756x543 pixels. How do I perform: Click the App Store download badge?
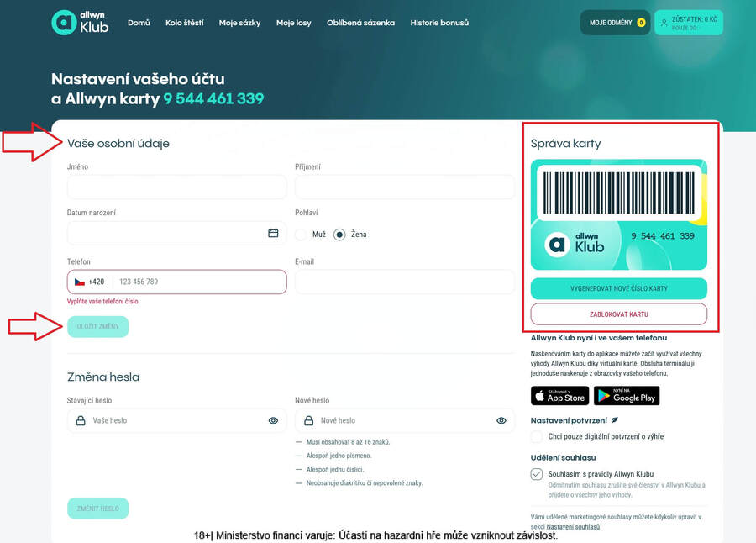(559, 395)
